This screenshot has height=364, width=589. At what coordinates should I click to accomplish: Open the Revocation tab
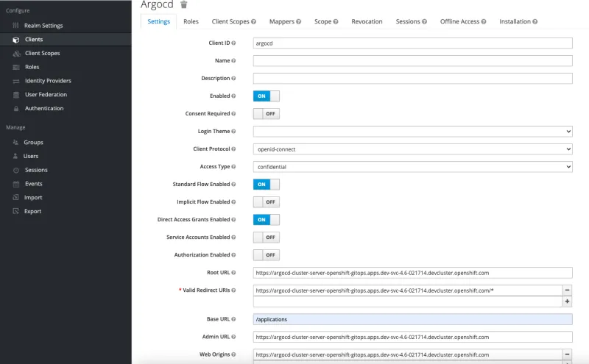367,21
